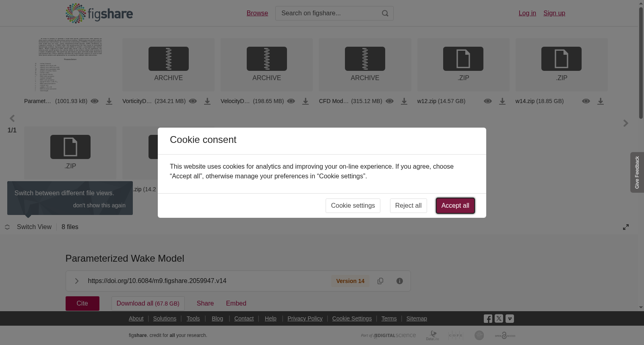Open the VorticityD… ARCHIVE thumbnail
The height and width of the screenshot is (345, 644).
tap(169, 65)
